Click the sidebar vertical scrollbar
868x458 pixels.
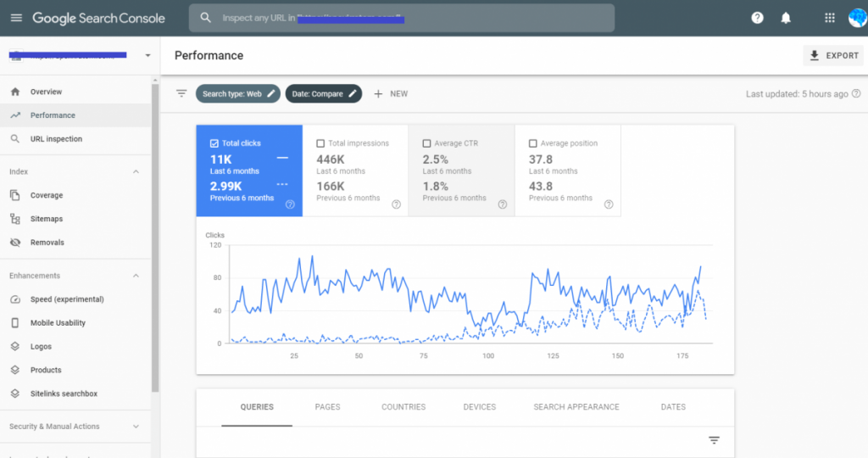tap(155, 238)
